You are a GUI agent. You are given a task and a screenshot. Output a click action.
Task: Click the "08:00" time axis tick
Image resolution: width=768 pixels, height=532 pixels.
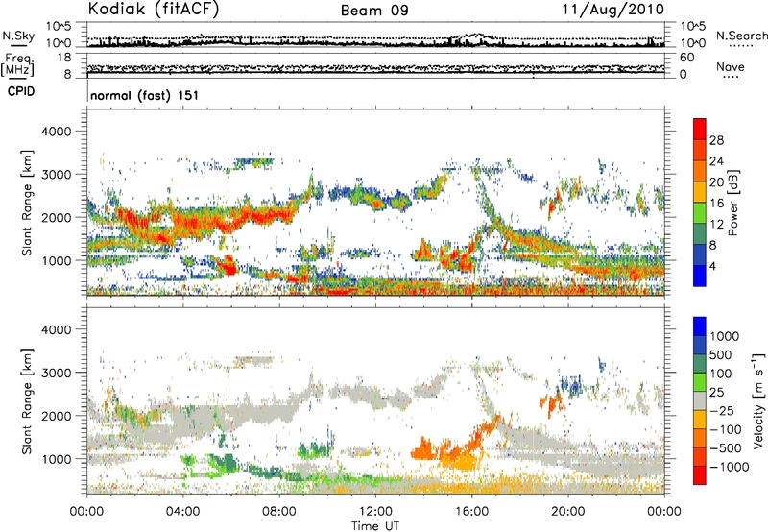(x=279, y=512)
